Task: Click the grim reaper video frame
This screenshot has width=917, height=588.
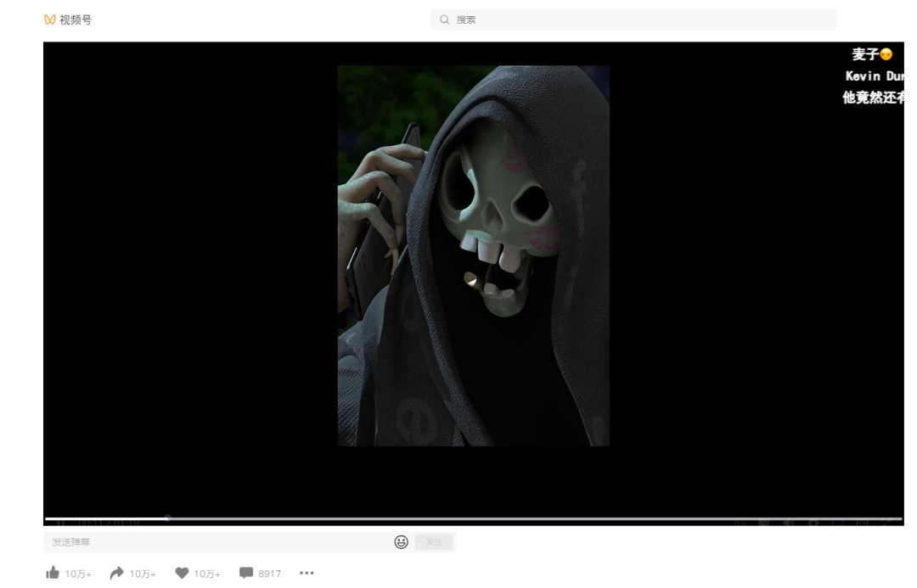Action: [473, 255]
